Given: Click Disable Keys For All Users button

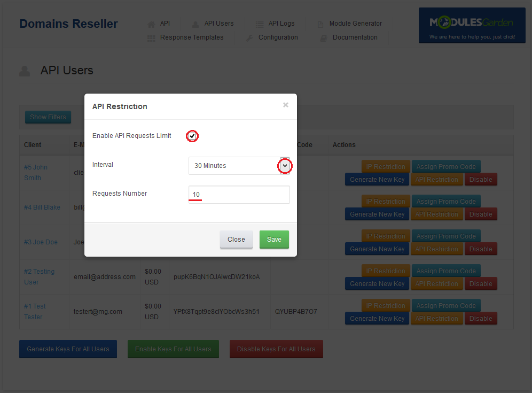Looking at the screenshot, I should pyautogui.click(x=276, y=349).
